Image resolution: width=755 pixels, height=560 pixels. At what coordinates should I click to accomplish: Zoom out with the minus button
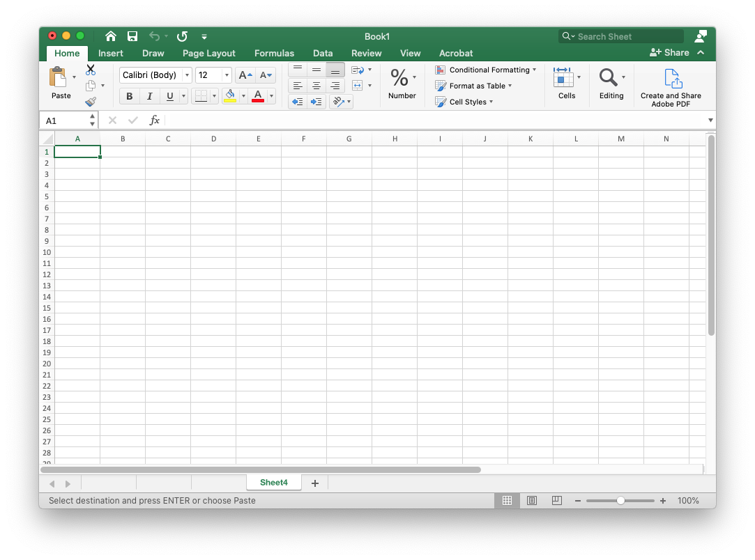click(577, 501)
